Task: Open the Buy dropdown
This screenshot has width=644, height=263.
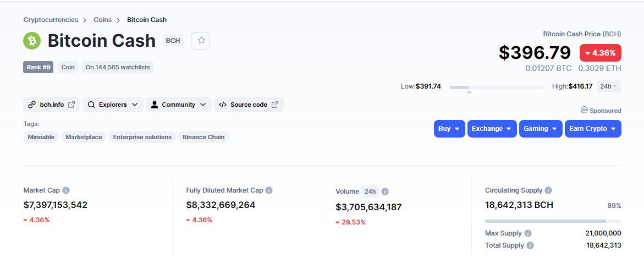Action: pos(449,129)
